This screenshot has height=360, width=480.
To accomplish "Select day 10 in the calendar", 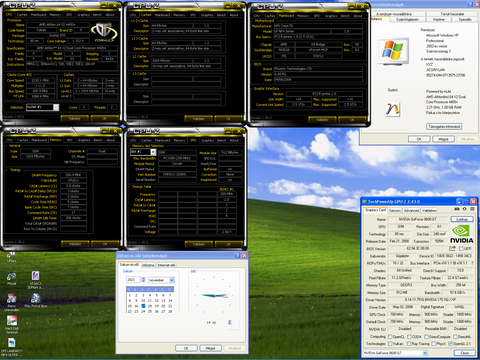I will click(x=143, y=300).
